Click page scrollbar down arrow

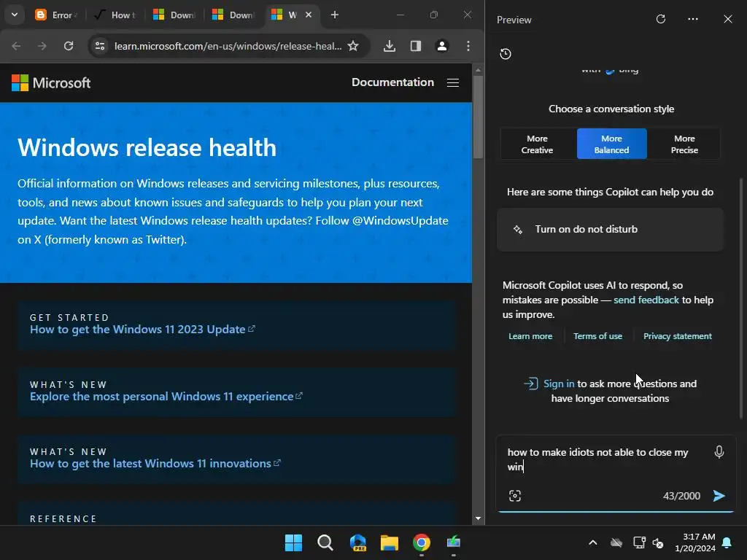(478, 518)
